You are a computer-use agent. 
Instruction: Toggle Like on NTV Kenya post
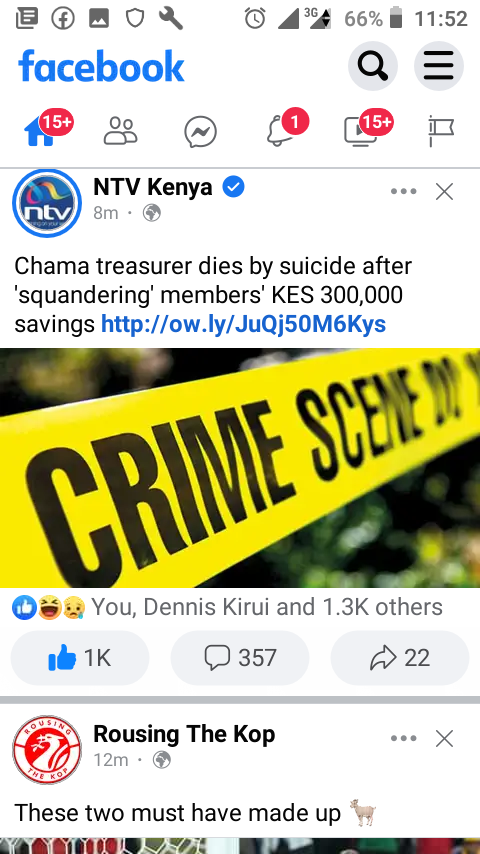point(80,658)
